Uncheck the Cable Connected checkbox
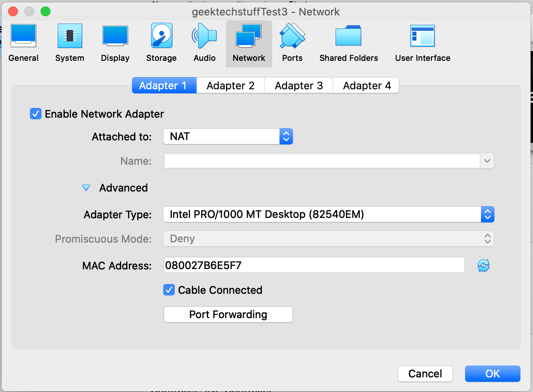The image size is (533, 392). click(169, 290)
